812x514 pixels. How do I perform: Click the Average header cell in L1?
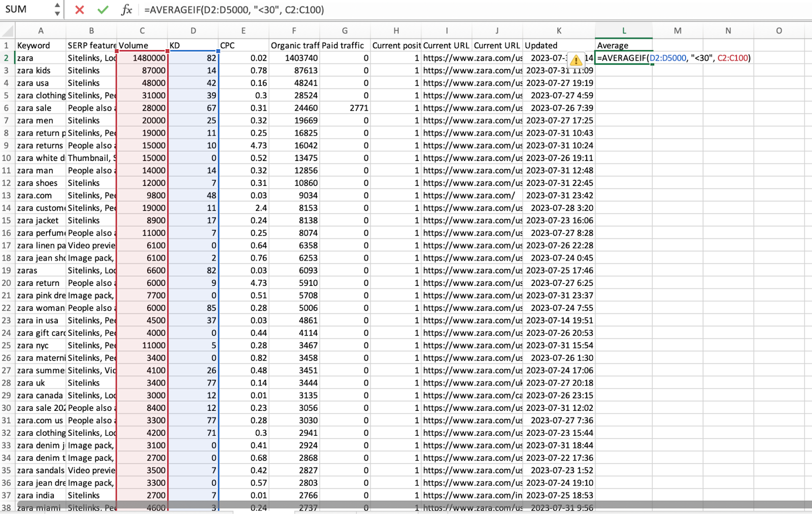click(x=624, y=45)
